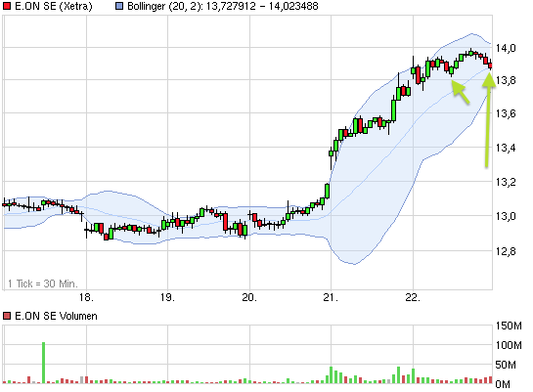
Task: Click the '13,2' price axis label
Action: click(506, 182)
